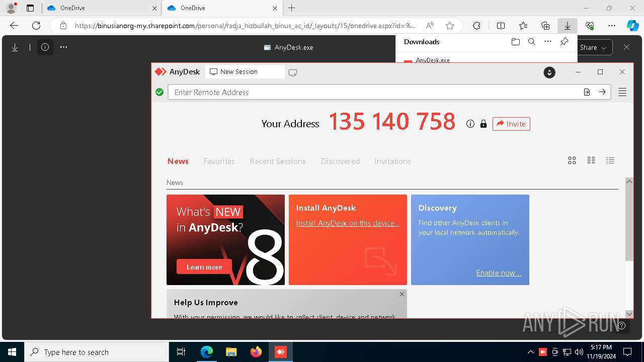Open Firefox from taskbar
Screen dimensions: 644x362
point(256,352)
